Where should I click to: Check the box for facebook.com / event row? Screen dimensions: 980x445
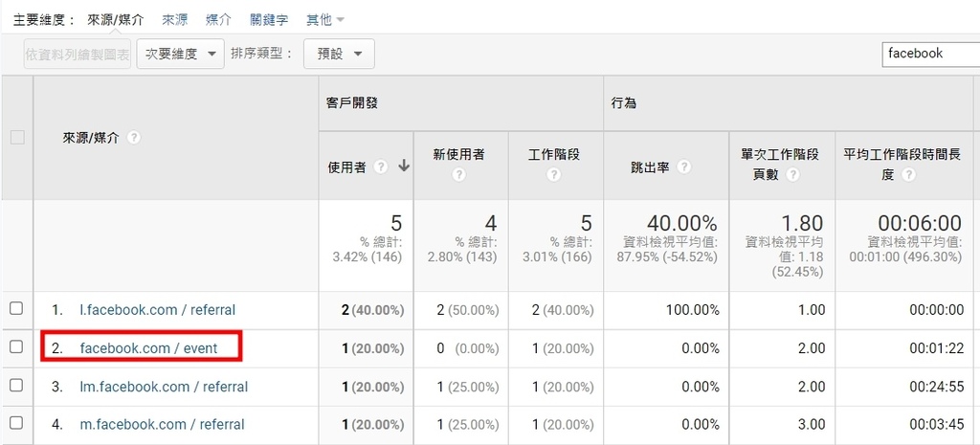click(17, 346)
